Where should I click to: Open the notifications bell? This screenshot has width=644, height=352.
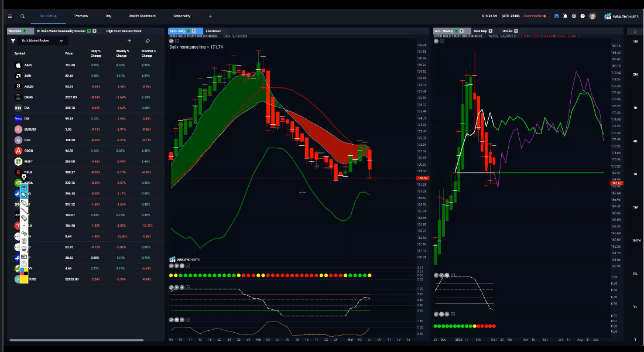pos(565,16)
